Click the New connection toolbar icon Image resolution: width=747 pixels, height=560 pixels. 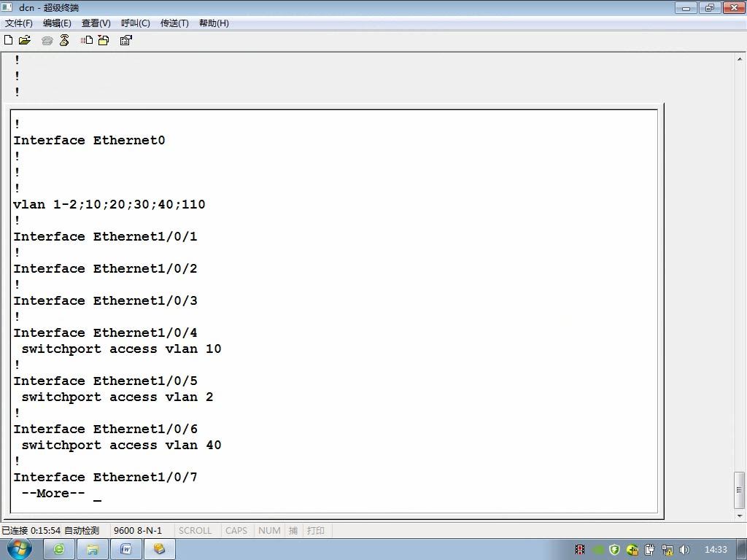[8, 40]
